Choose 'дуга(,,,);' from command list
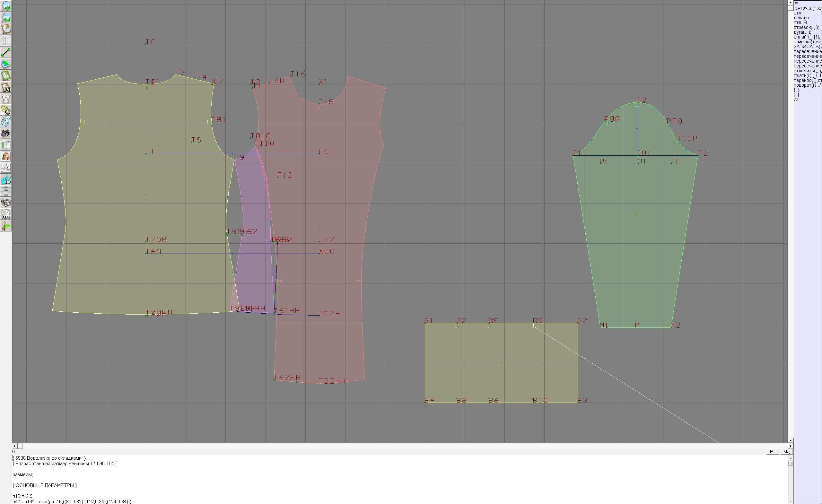Screen dimensions: 822x504 [802, 32]
